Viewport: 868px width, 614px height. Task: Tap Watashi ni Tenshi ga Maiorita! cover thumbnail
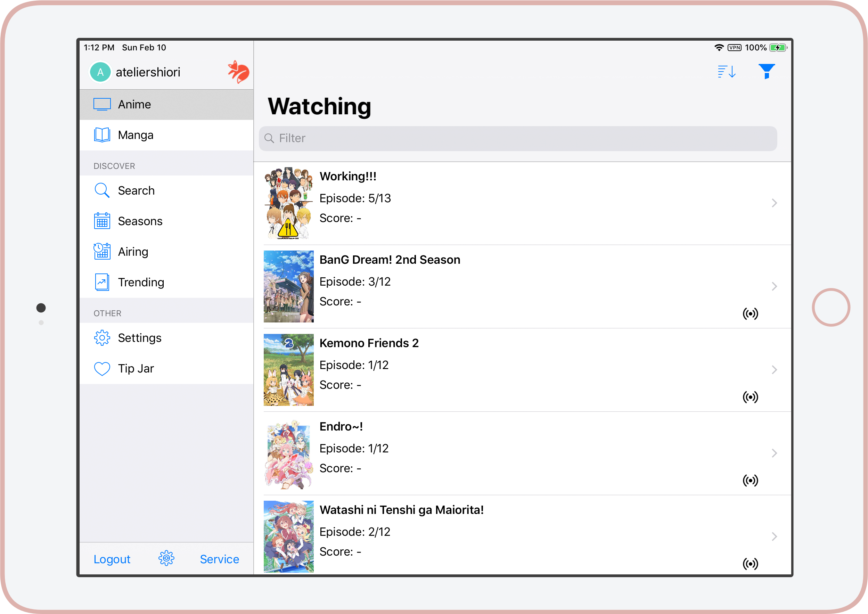pos(288,537)
